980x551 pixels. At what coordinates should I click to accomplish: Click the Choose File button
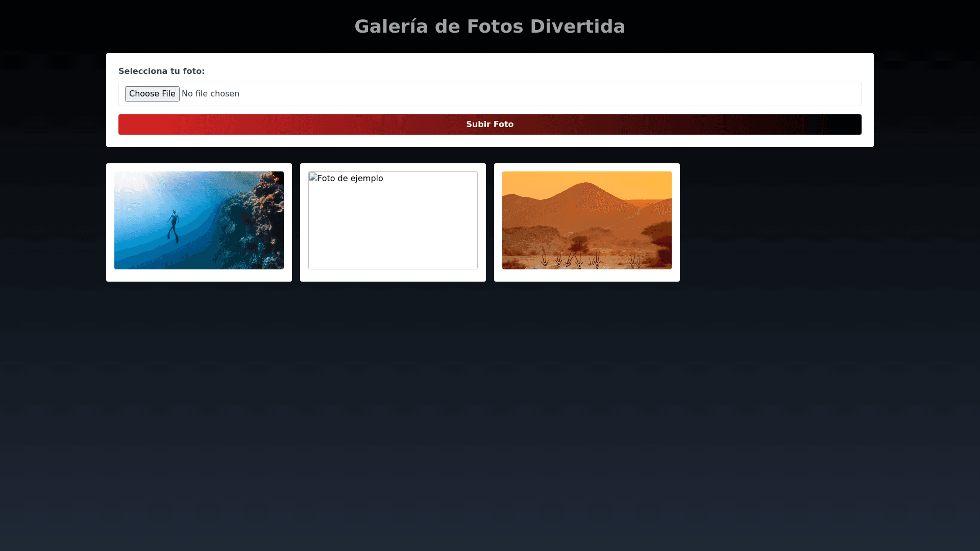(152, 94)
